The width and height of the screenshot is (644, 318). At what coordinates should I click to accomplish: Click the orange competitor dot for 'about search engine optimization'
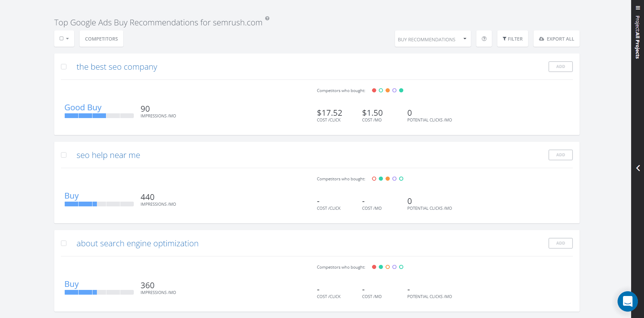coord(388,267)
